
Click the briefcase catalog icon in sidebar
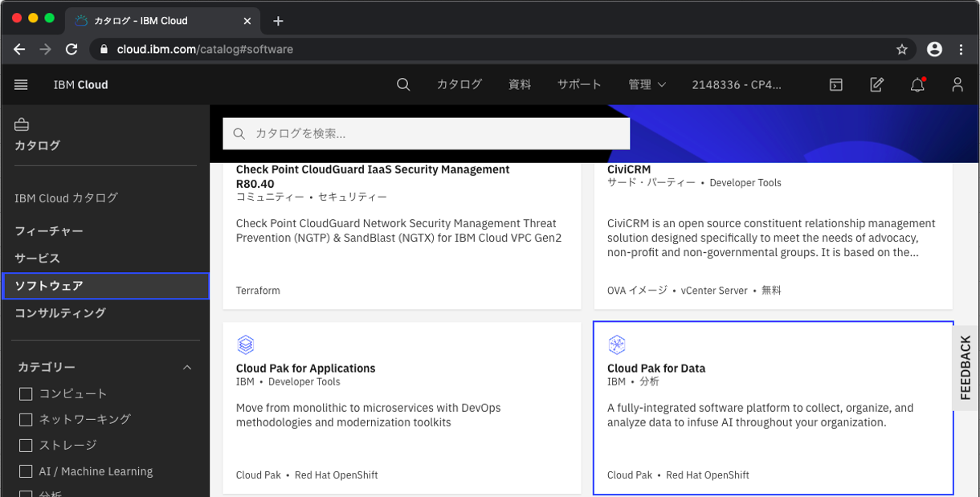click(x=22, y=124)
